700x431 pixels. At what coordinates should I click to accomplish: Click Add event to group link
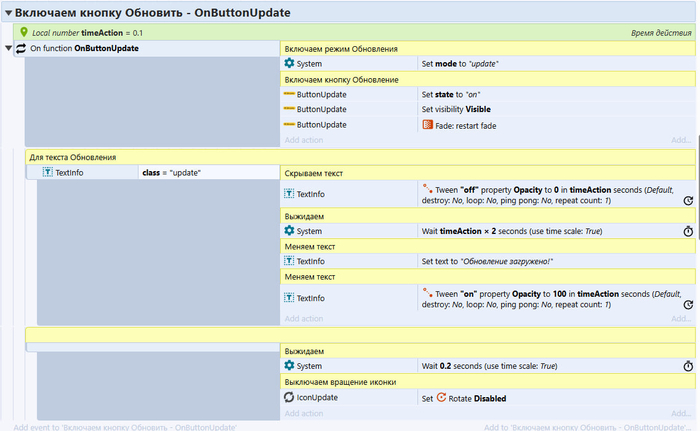pos(125,426)
